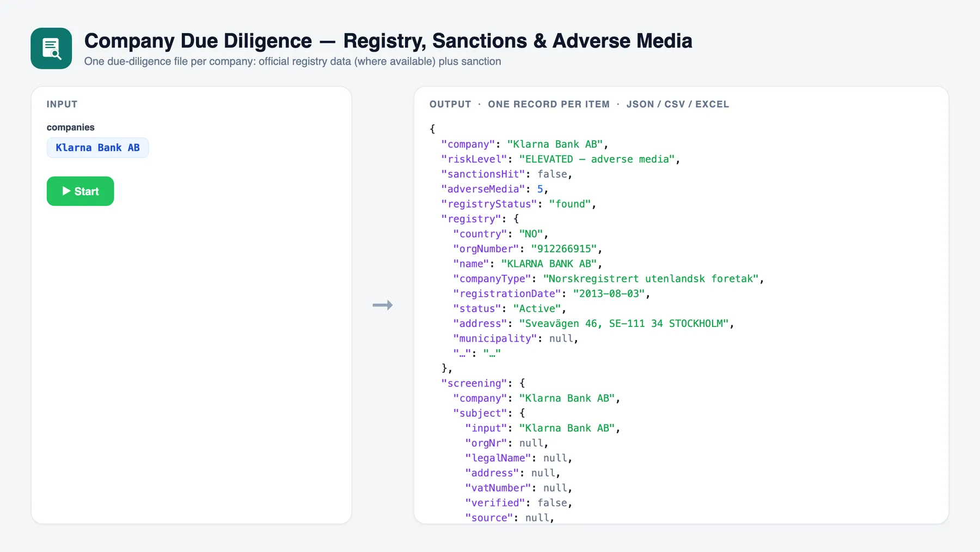Select the "legalName": null line
980x552 pixels.
tap(519, 458)
